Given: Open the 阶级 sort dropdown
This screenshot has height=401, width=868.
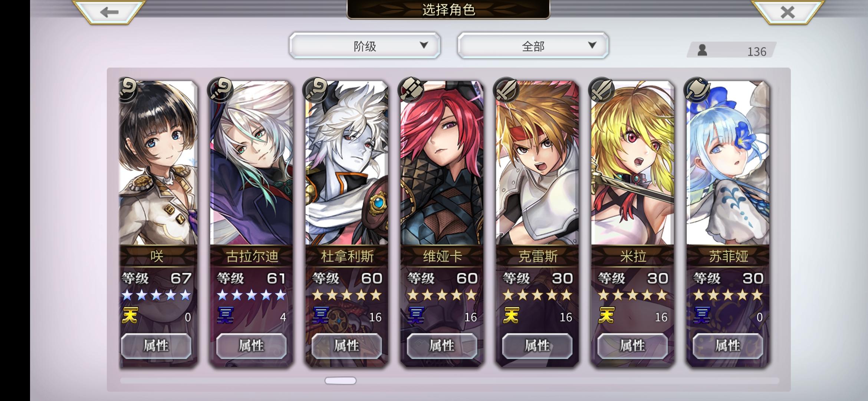Looking at the screenshot, I should click(365, 46).
